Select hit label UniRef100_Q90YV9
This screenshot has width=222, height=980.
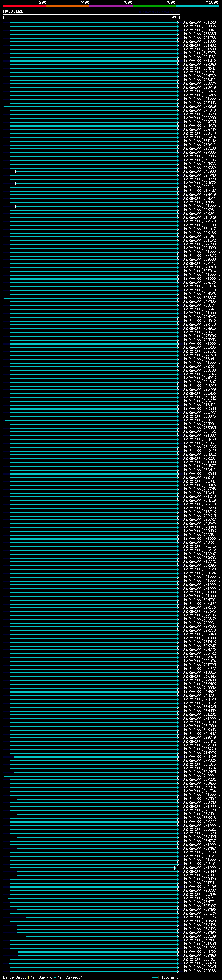pos(199,390)
